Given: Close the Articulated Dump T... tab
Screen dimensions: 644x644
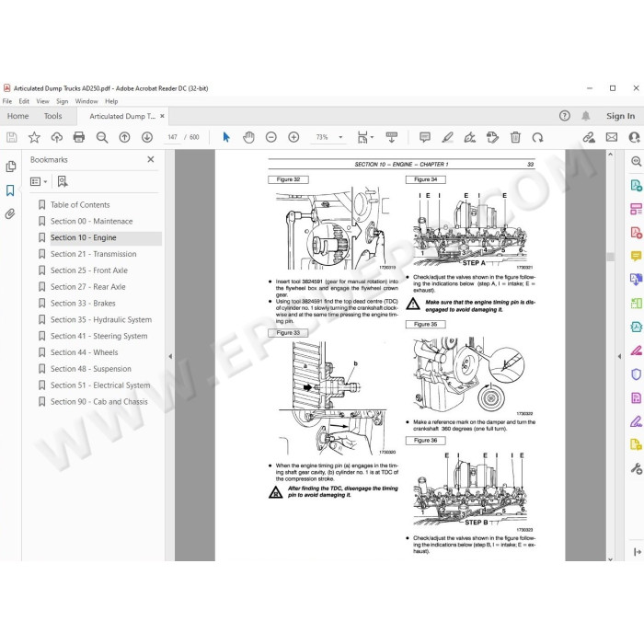Looking at the screenshot, I should point(162,116).
